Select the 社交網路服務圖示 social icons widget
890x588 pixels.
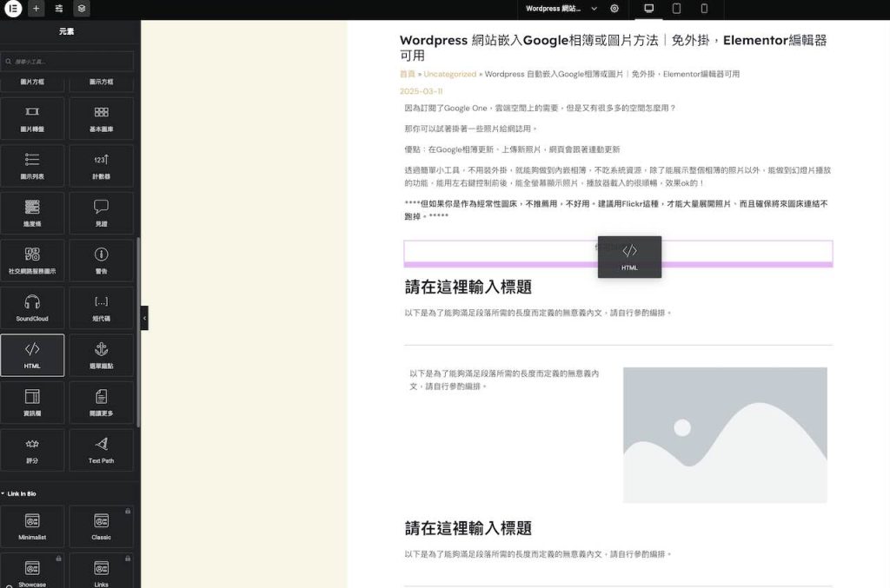[x=32, y=261]
